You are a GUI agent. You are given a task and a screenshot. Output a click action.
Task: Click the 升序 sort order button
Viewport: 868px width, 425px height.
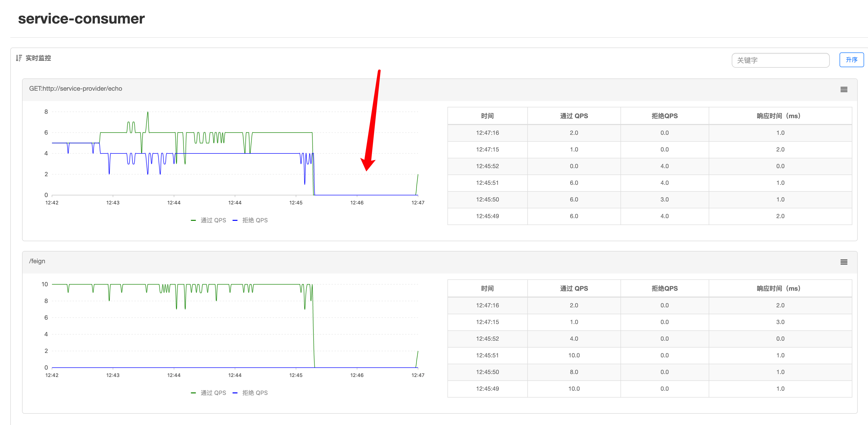coord(852,60)
